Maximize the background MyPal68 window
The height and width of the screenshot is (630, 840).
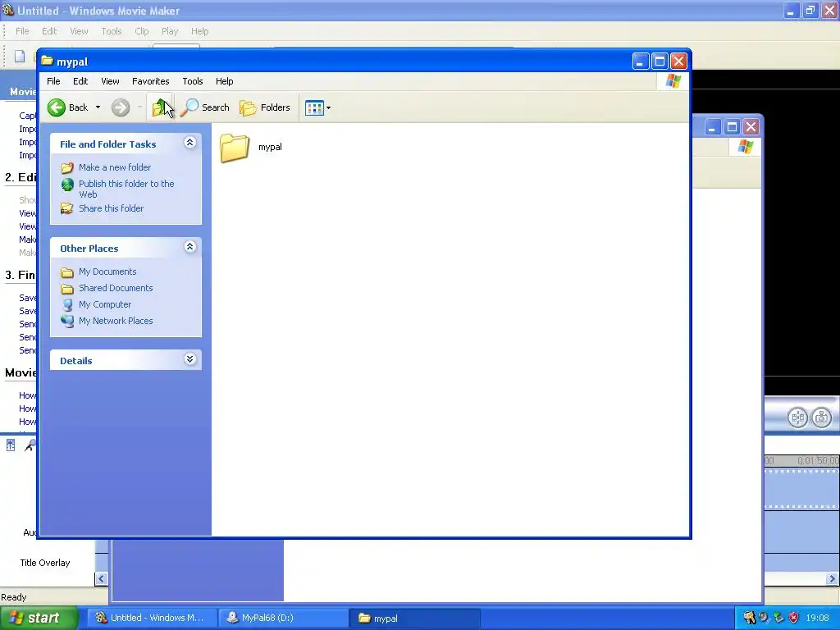pos(732,127)
